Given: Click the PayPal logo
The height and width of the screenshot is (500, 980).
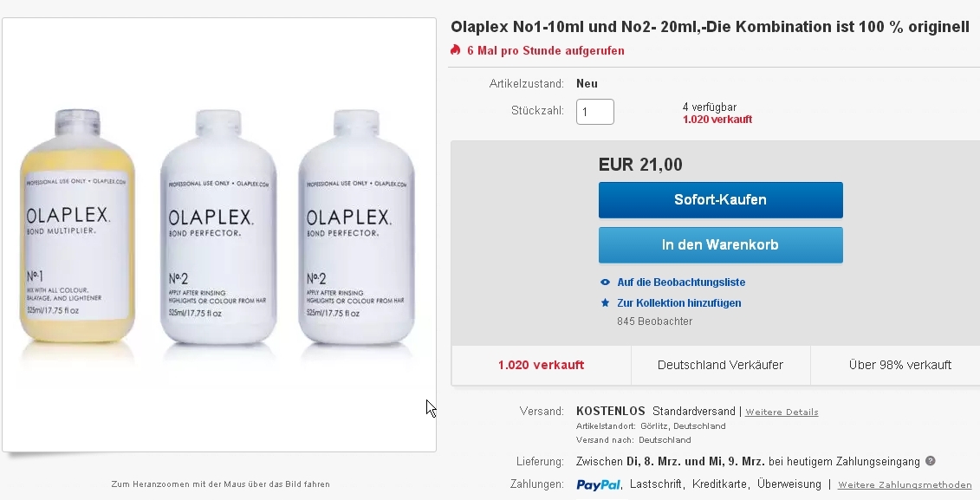Looking at the screenshot, I should coord(599,484).
